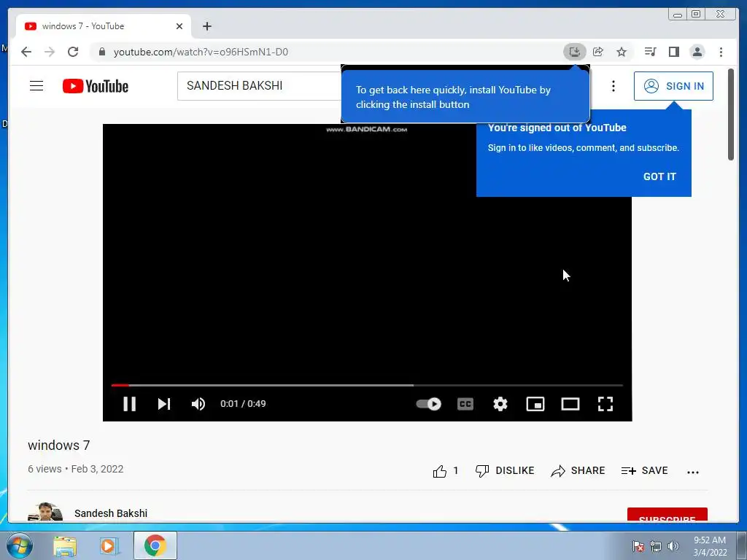747x560 pixels.
Task: Click the SIGN IN button
Action: click(673, 86)
